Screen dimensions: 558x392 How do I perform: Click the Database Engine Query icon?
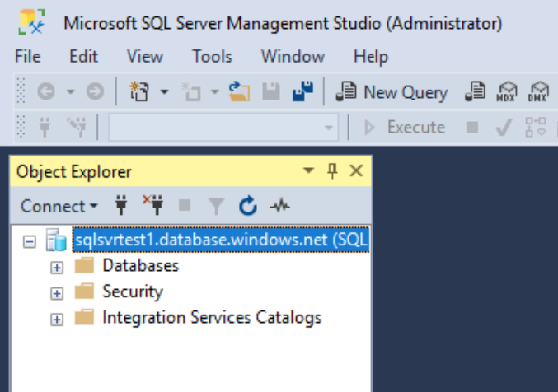pos(476,91)
